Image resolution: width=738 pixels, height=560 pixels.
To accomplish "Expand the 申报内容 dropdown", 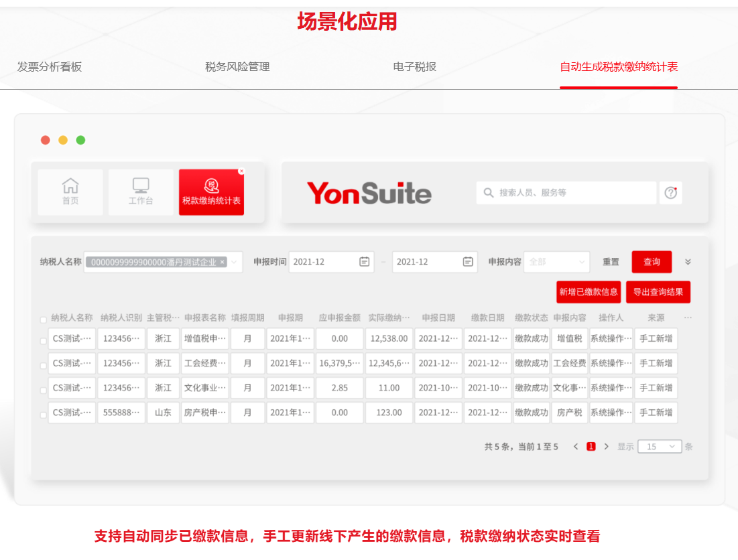I will click(x=556, y=262).
